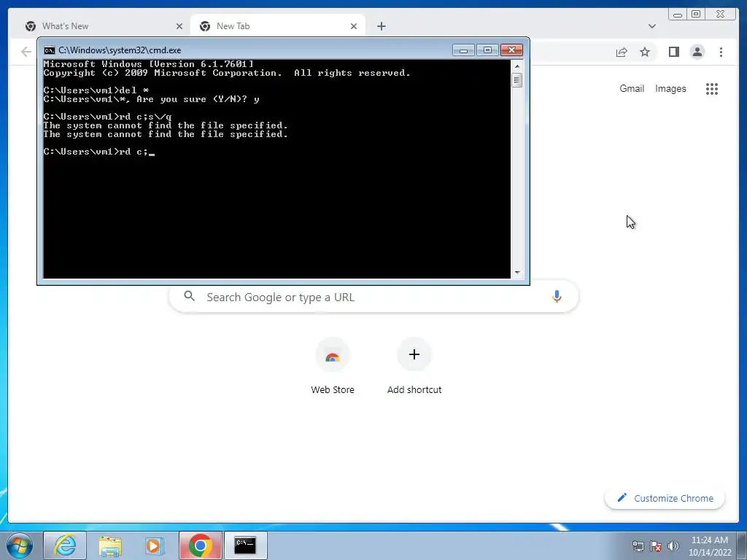Select the New Tab tab in Chrome
Viewport: 747px width, 560px height.
point(277,26)
